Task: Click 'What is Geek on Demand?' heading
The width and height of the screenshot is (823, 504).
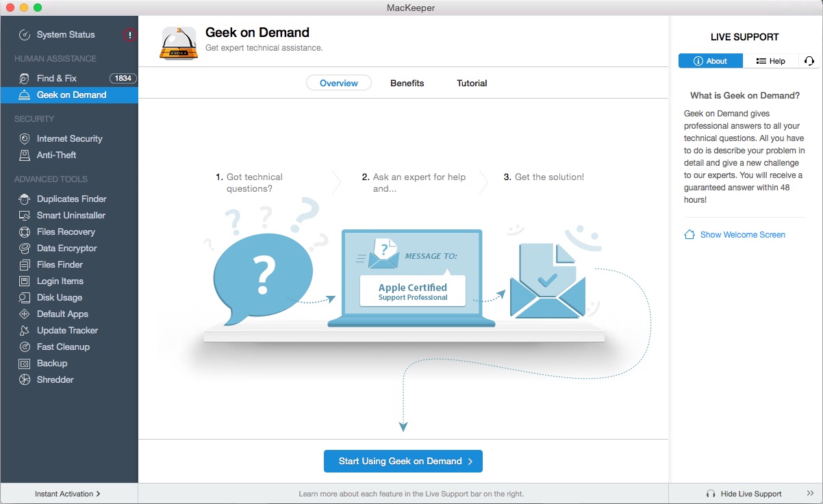Action: (x=745, y=96)
